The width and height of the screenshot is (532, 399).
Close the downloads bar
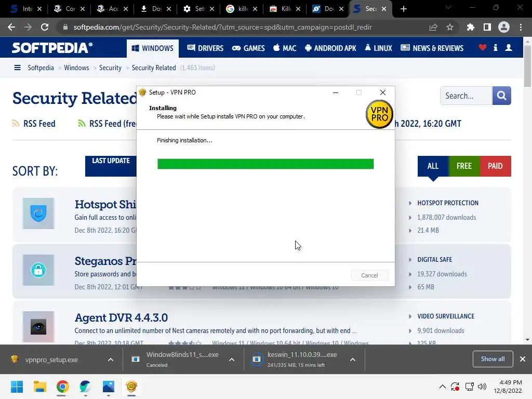click(x=523, y=359)
